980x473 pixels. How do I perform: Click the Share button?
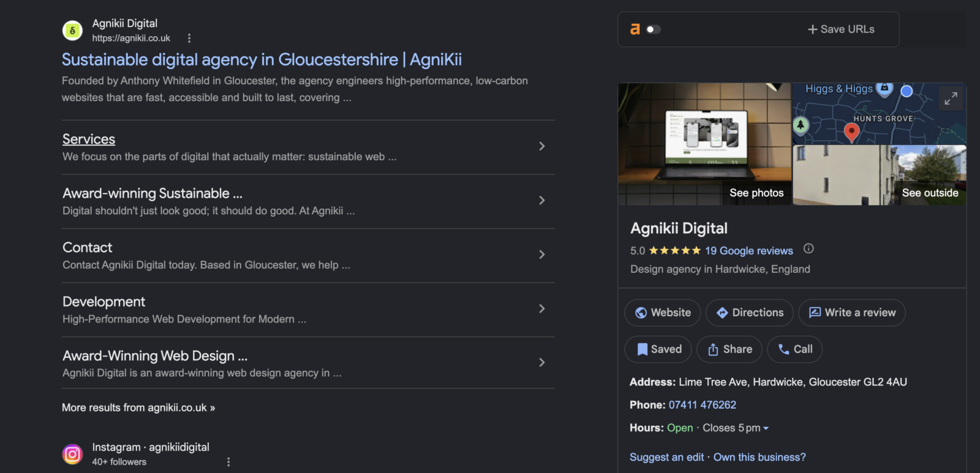point(729,349)
